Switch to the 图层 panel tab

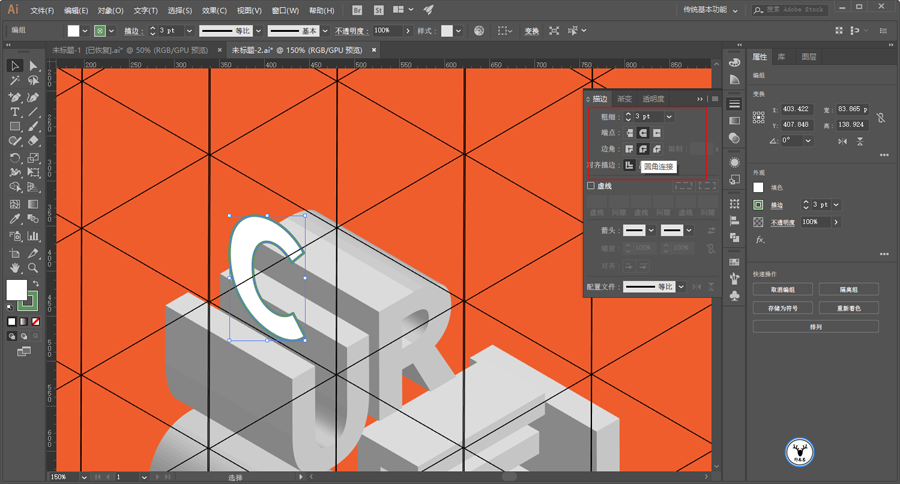809,57
